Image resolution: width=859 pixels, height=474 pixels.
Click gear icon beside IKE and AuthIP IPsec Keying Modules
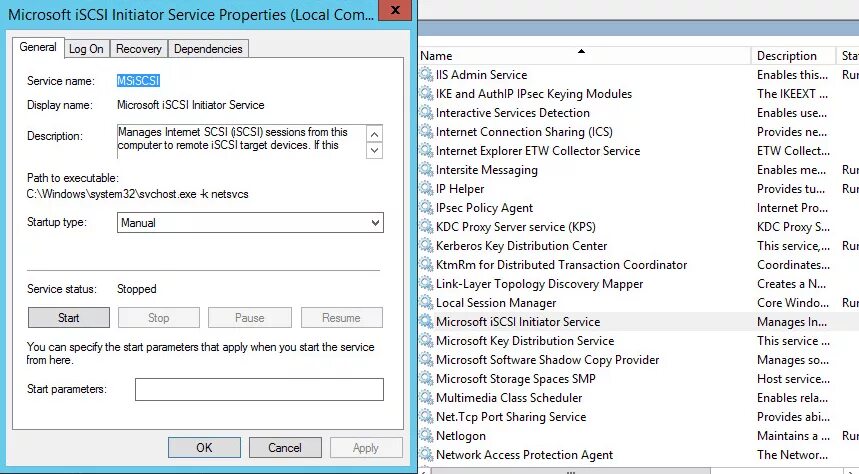[426, 93]
